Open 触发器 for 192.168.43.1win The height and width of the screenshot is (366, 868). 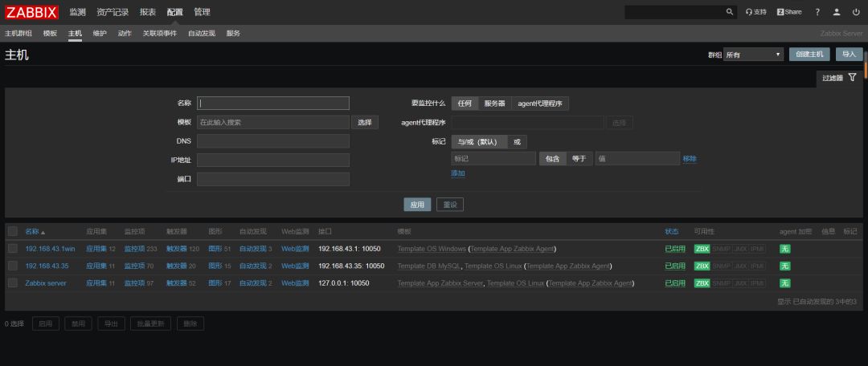coord(177,249)
